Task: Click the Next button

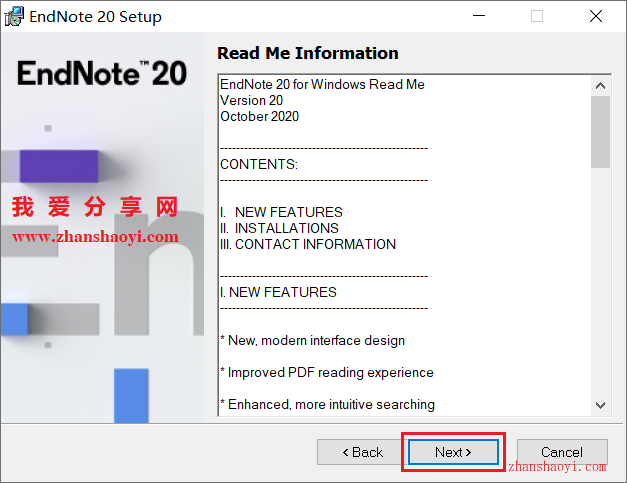Action: click(x=453, y=452)
